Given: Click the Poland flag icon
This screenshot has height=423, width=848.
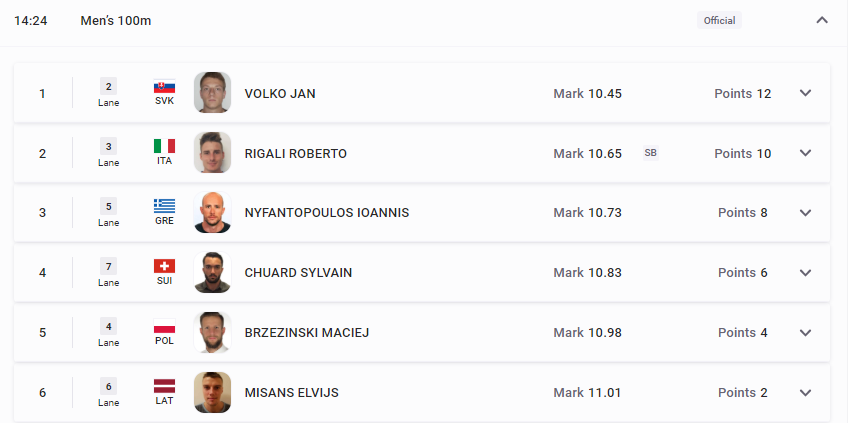Looking at the screenshot, I should [164, 326].
